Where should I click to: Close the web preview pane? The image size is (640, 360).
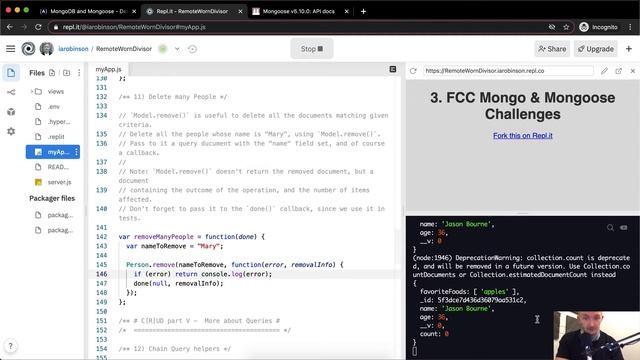click(633, 71)
